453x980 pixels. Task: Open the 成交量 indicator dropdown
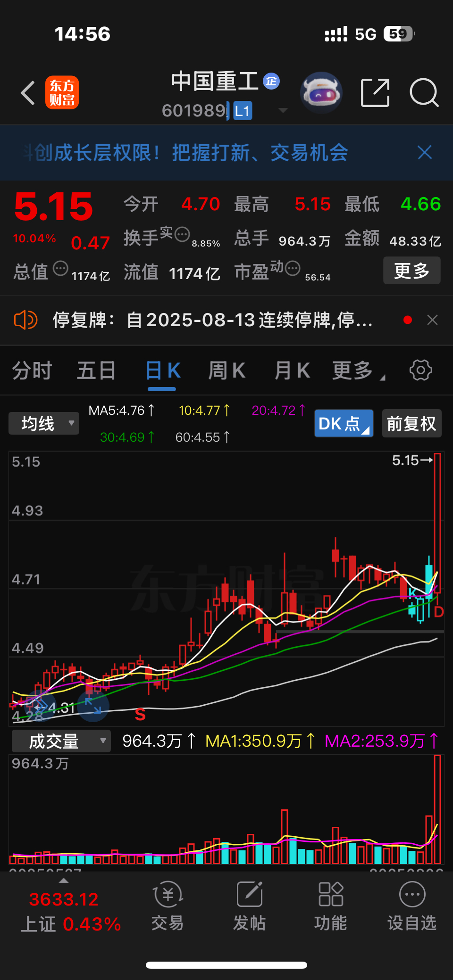click(61, 741)
